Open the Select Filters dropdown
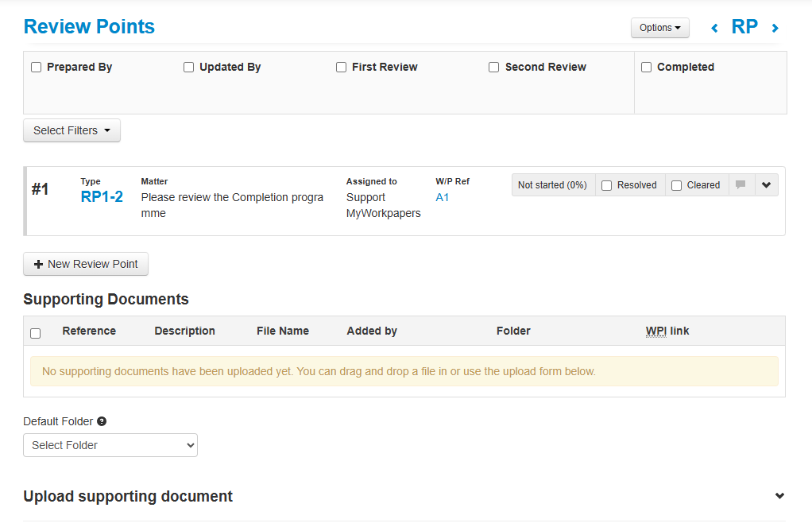The height and width of the screenshot is (527, 812). (72, 130)
